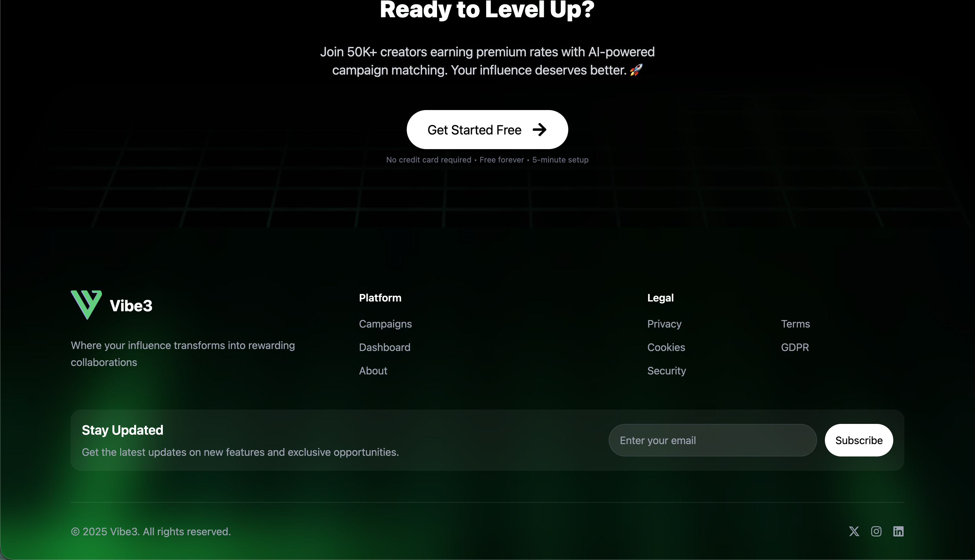The image size is (975, 560).
Task: Click the arrow icon in Get Started Free
Action: point(539,130)
